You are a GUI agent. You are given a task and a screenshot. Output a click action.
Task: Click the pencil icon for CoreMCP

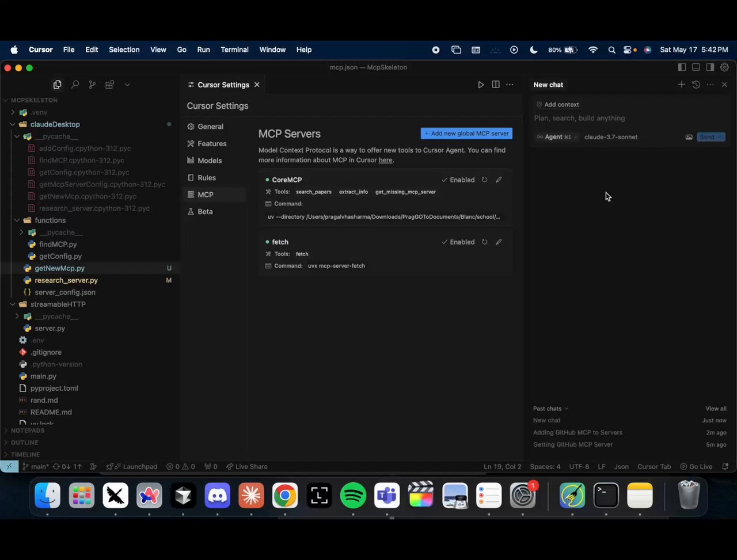[499, 180]
